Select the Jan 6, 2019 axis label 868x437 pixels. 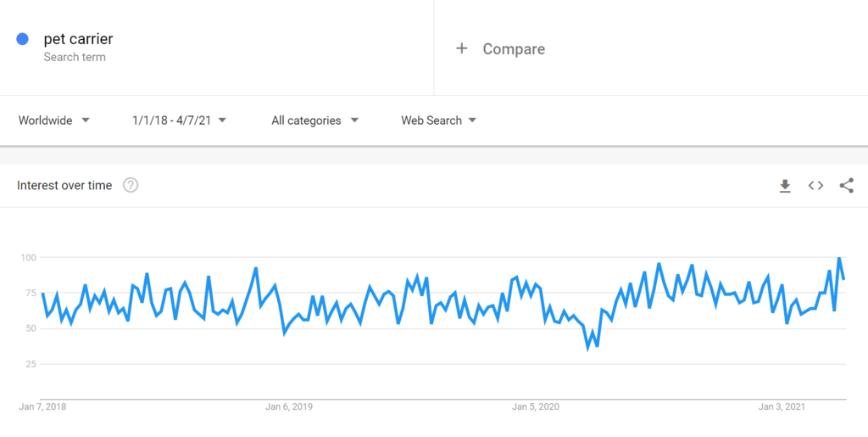289,406
